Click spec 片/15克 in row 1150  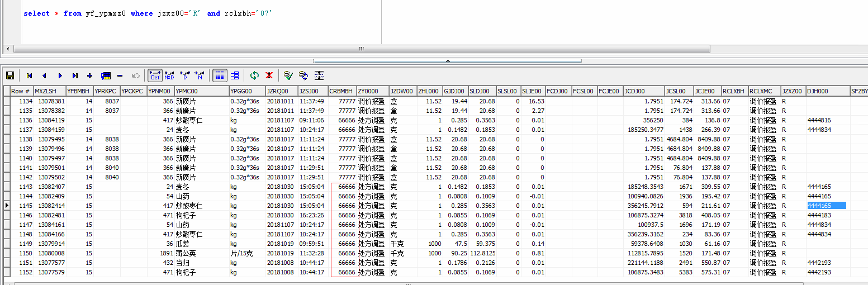(241, 253)
